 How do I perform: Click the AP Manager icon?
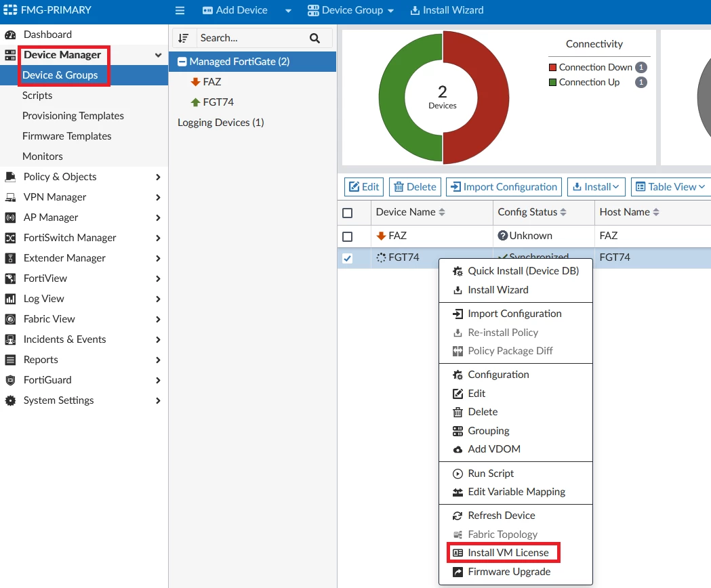tap(10, 217)
